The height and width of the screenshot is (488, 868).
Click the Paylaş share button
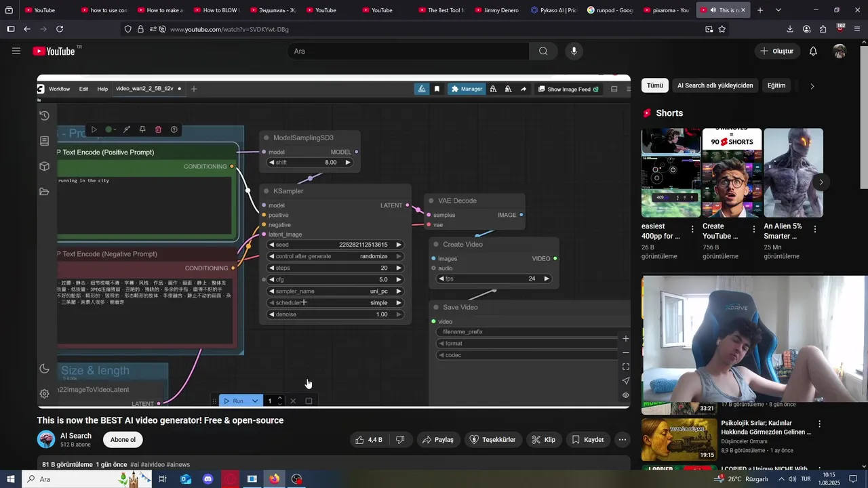437,440
